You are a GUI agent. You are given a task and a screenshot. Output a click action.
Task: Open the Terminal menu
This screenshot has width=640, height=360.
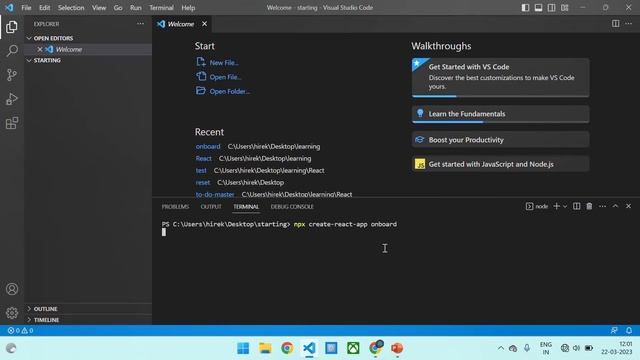point(161,8)
